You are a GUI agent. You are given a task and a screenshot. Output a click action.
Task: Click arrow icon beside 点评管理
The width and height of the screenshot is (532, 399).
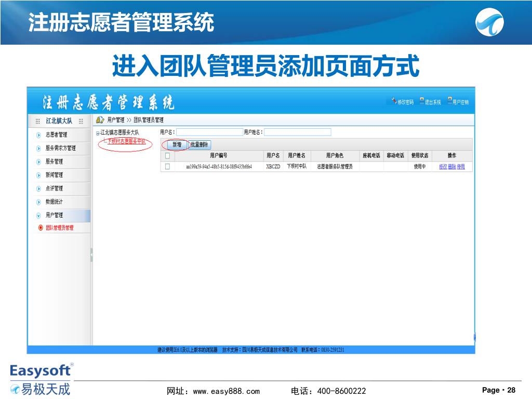[38, 189]
